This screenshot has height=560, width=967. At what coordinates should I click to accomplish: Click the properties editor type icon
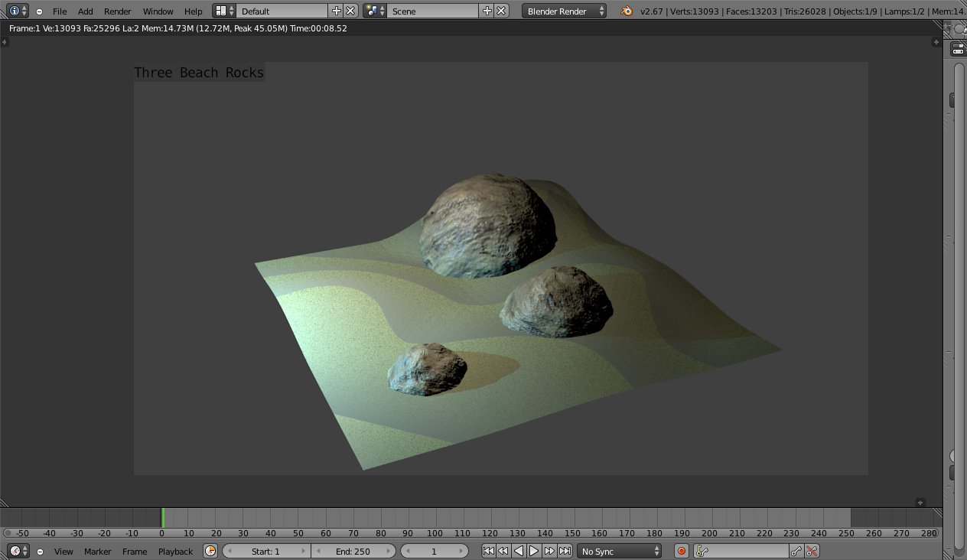coord(958,49)
